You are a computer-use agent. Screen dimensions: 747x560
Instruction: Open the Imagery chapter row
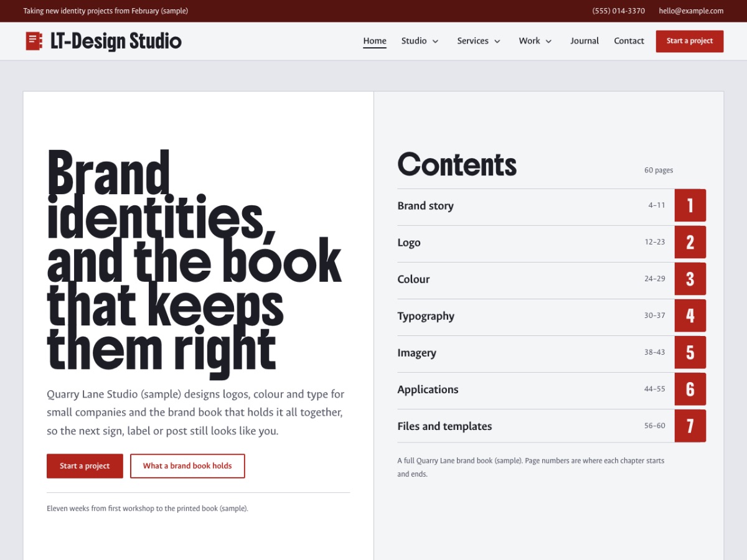click(535, 352)
